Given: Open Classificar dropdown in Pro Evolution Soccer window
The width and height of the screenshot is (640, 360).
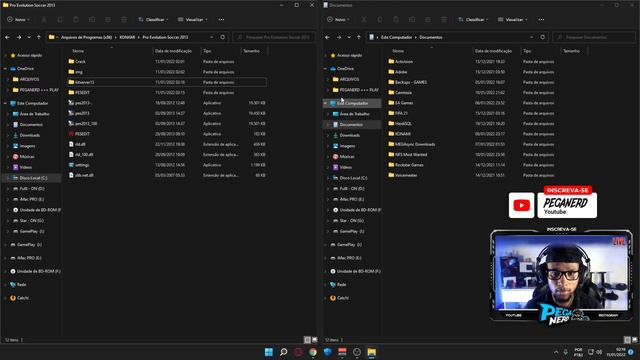Looking at the screenshot, I should point(153,20).
